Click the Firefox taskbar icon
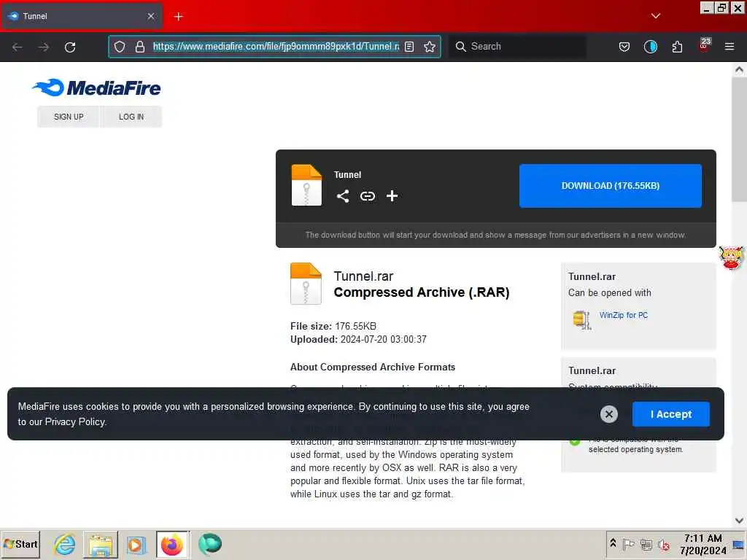 click(172, 544)
